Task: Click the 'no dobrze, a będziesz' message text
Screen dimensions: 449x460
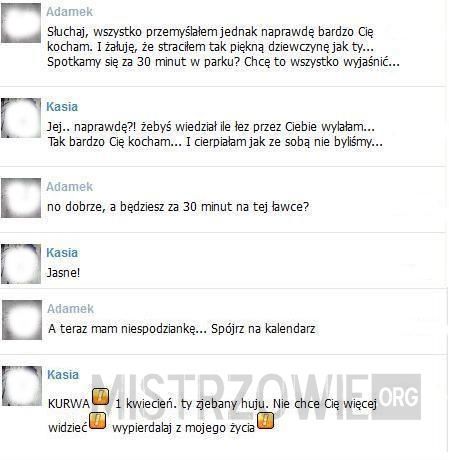Action: 178,207
